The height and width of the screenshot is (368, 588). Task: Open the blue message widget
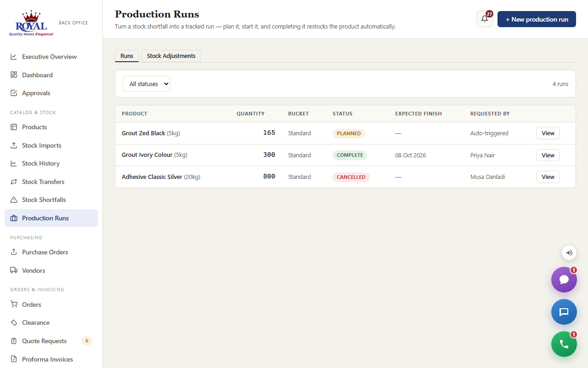[x=564, y=312]
